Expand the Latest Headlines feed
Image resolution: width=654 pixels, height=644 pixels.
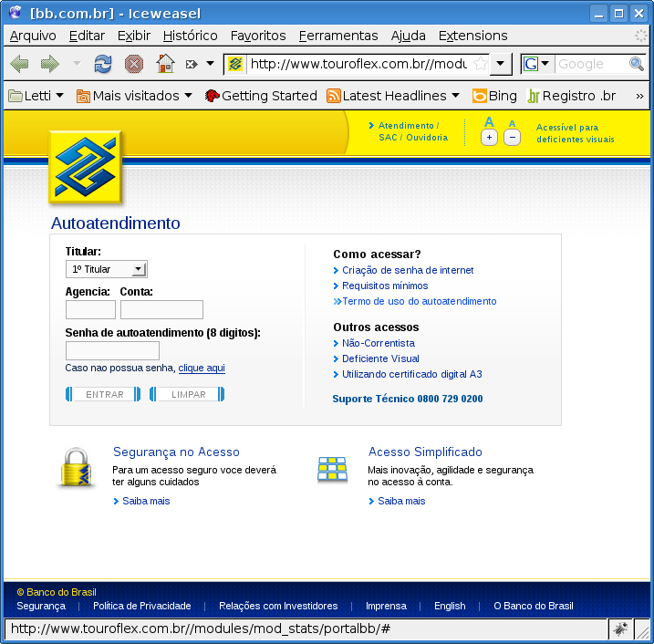pos(393,96)
